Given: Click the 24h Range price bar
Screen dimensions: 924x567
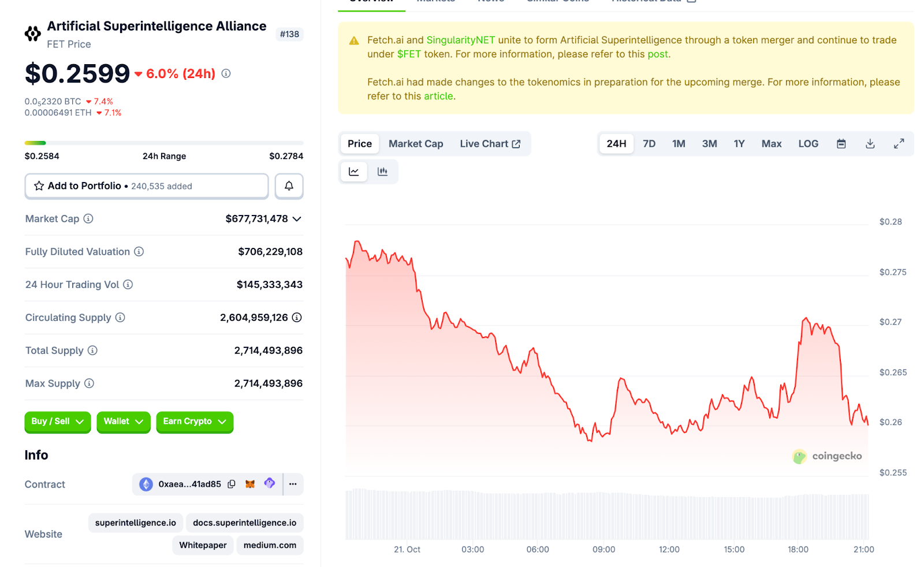Looking at the screenshot, I should click(163, 143).
